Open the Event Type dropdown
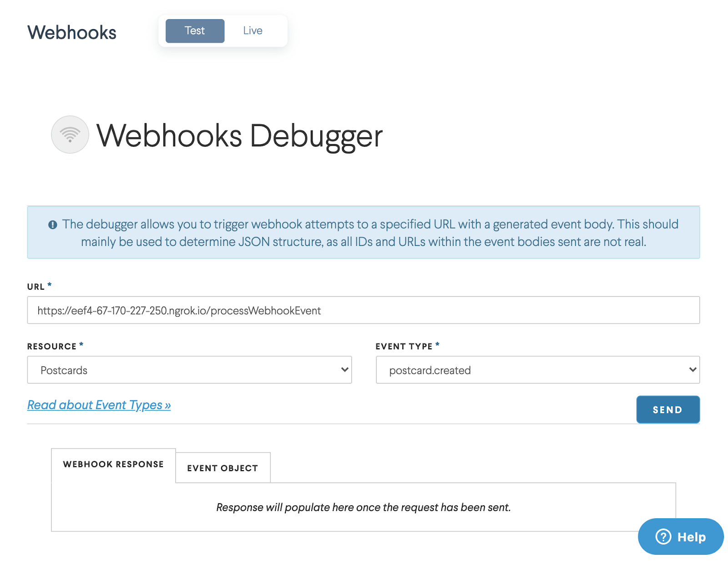 coord(693,370)
